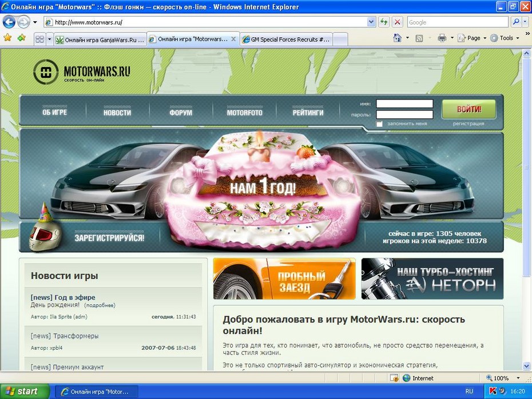The height and width of the screenshot is (399, 532).
Task: Open the search provider options dropdown
Action: [525, 22]
